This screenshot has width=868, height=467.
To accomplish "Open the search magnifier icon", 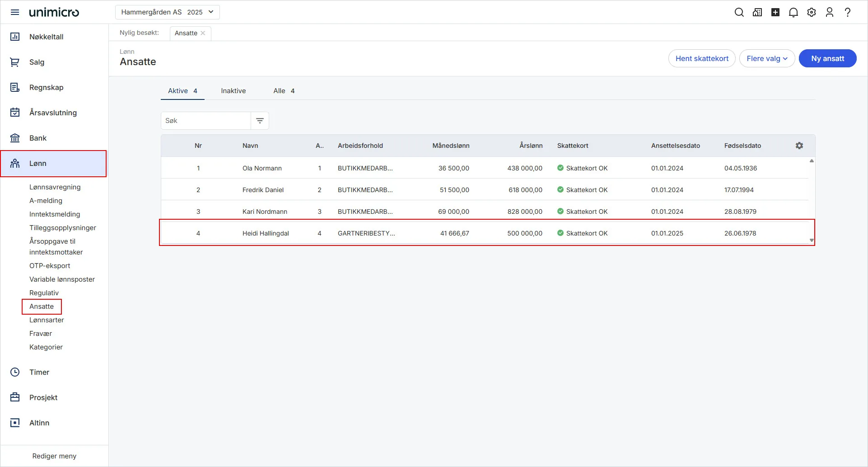I will [x=739, y=12].
